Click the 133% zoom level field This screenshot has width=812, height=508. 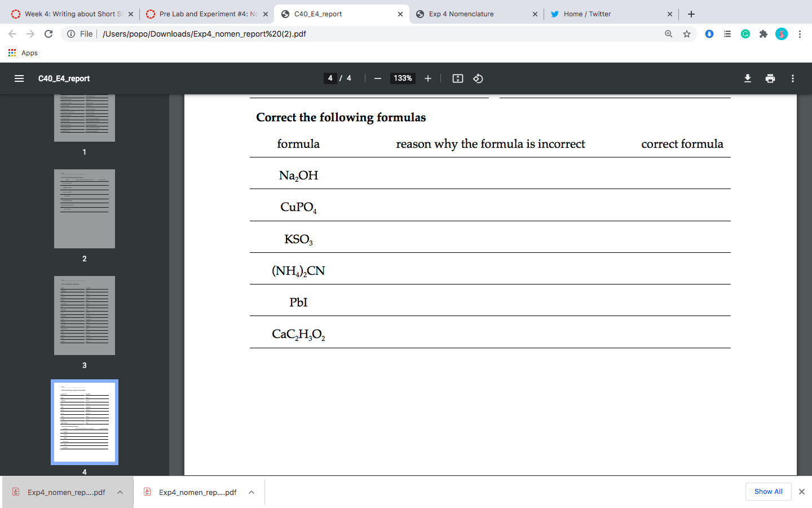click(403, 78)
